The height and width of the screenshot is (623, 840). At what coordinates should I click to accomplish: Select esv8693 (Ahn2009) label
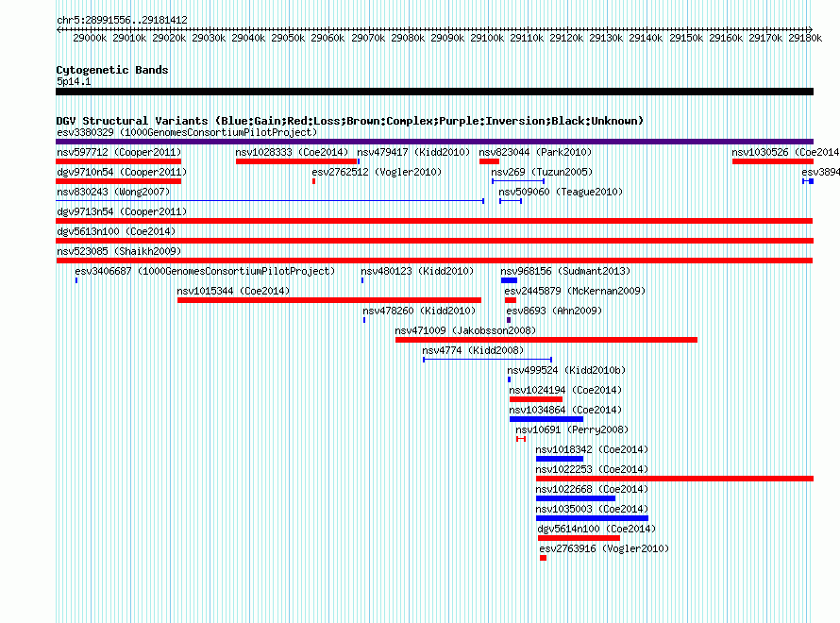coord(554,311)
